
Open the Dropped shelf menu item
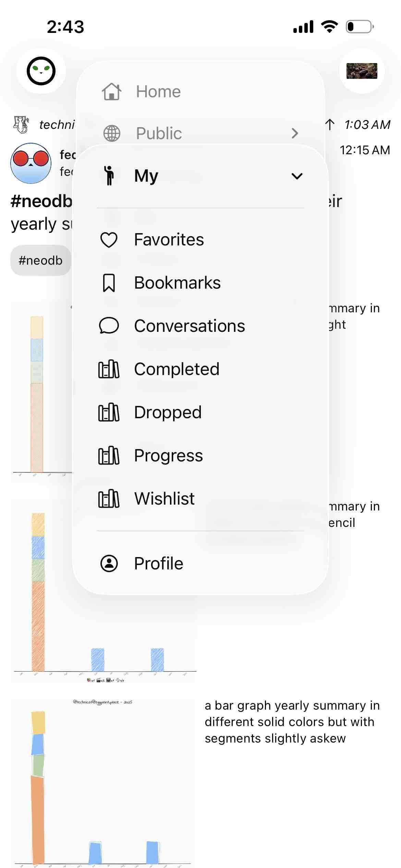[168, 412]
